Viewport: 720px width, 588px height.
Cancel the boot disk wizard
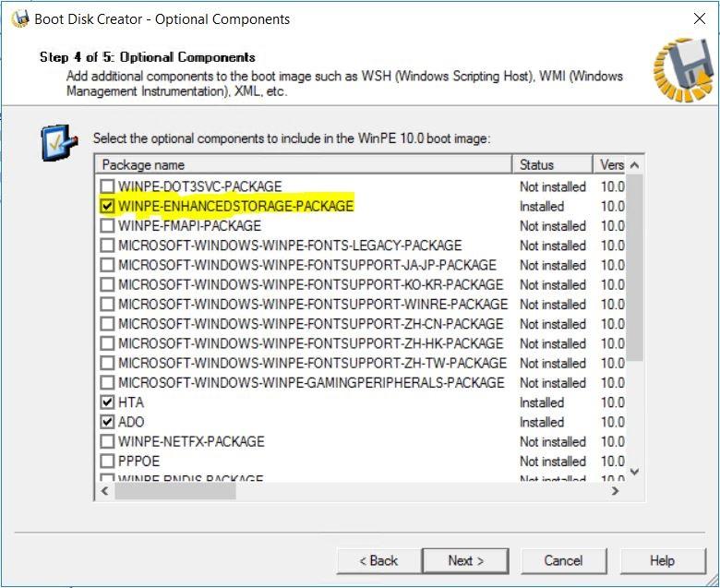563,560
